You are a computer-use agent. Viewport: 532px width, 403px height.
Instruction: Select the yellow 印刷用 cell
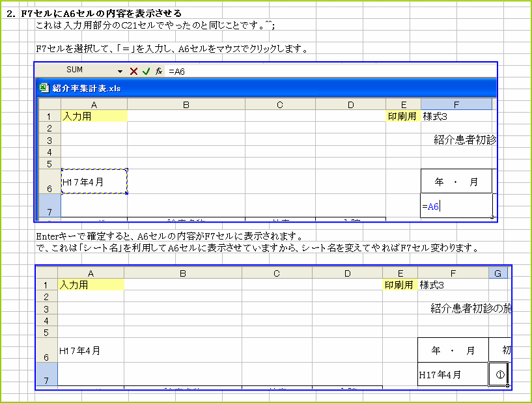click(x=402, y=115)
